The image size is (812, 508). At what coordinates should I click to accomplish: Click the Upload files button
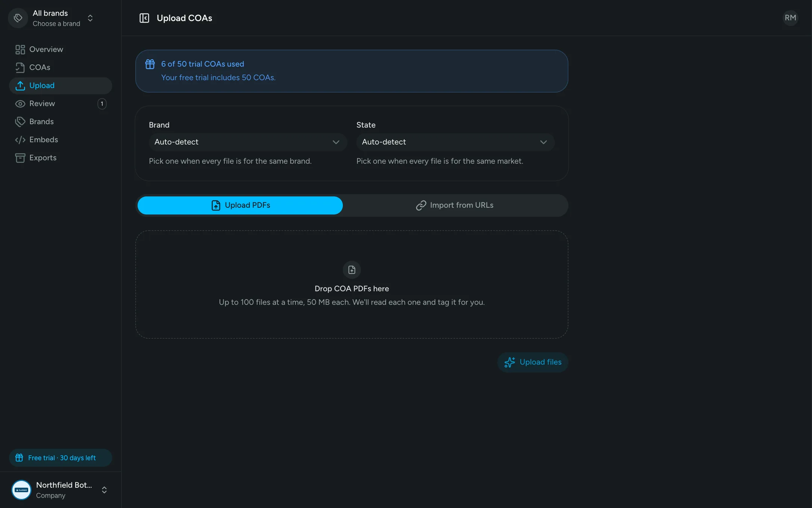pos(533,362)
